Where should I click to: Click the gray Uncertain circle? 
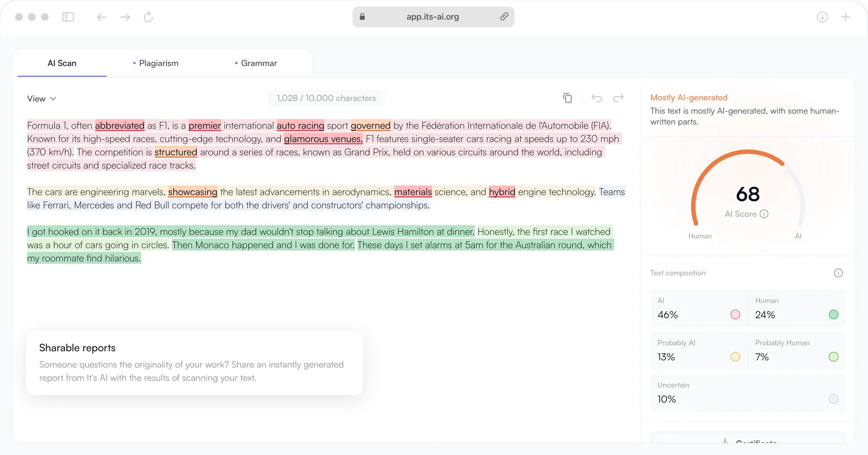pos(833,399)
